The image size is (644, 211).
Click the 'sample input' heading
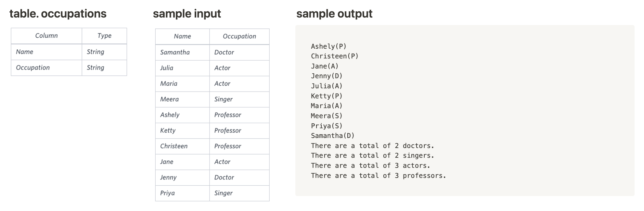187,14
